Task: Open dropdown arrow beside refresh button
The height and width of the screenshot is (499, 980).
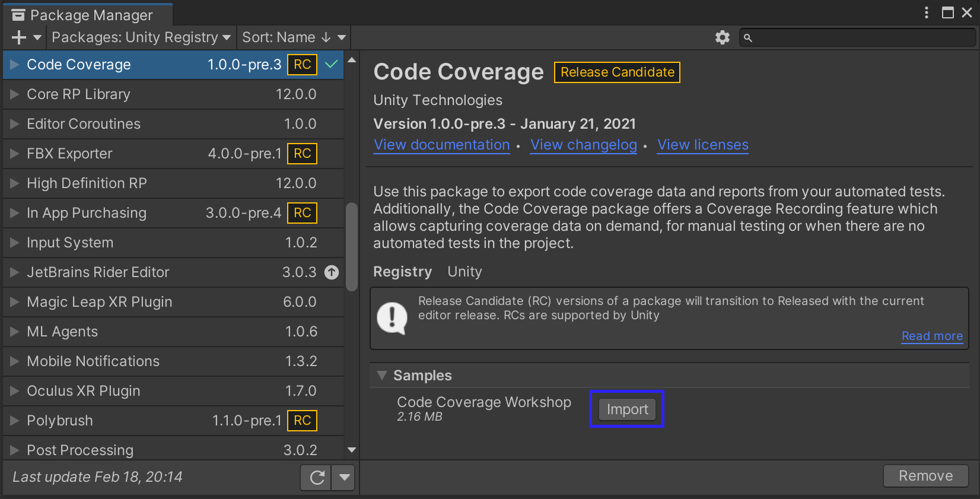Action: pyautogui.click(x=344, y=477)
